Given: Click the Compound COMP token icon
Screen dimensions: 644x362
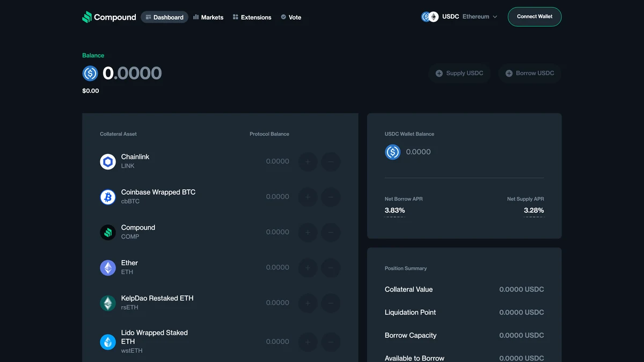Looking at the screenshot, I should tap(108, 232).
